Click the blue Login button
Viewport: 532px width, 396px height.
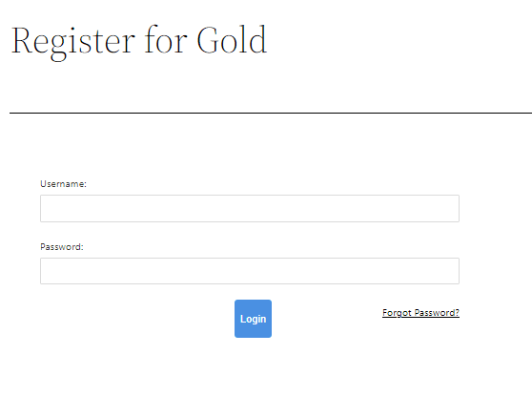[253, 319]
